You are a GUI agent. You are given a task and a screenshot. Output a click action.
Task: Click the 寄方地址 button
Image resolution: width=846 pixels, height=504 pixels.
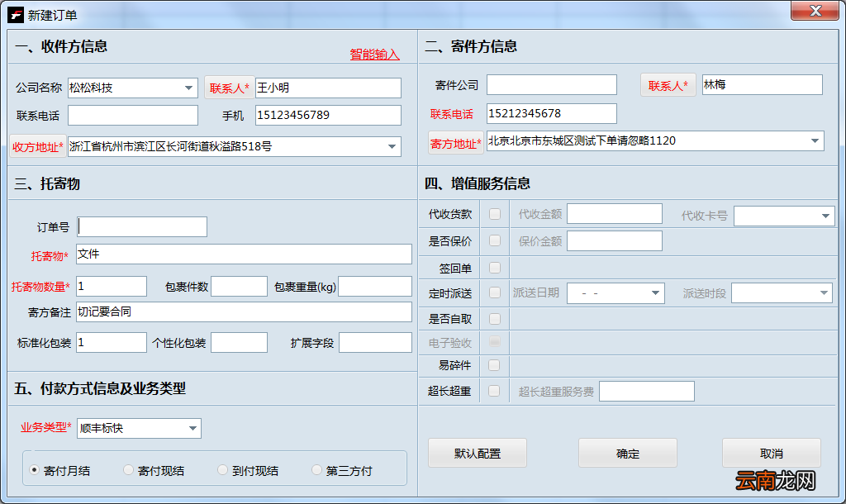click(x=456, y=144)
